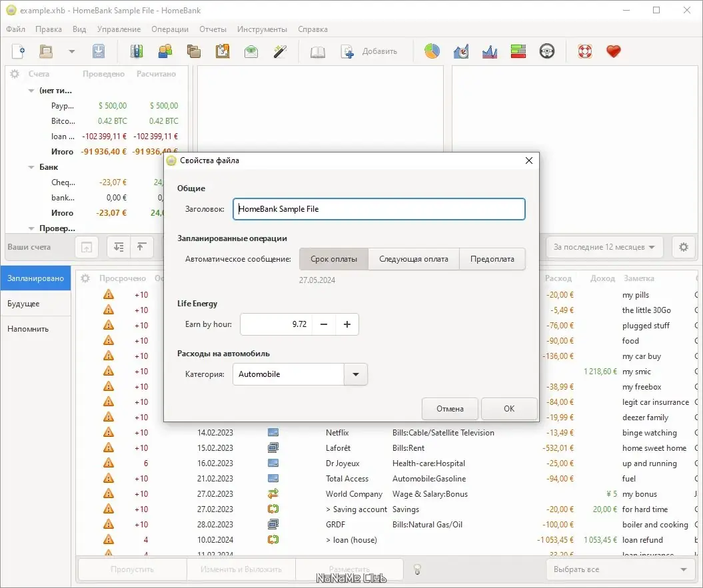Open the Assignments magic wand icon
Screen dimensions: 703x588
click(x=280, y=51)
